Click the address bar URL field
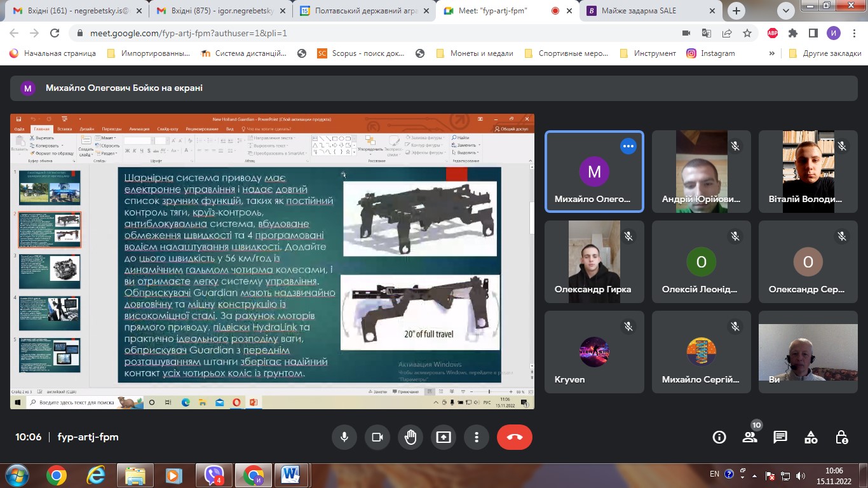This screenshot has width=868, height=488. click(x=381, y=33)
